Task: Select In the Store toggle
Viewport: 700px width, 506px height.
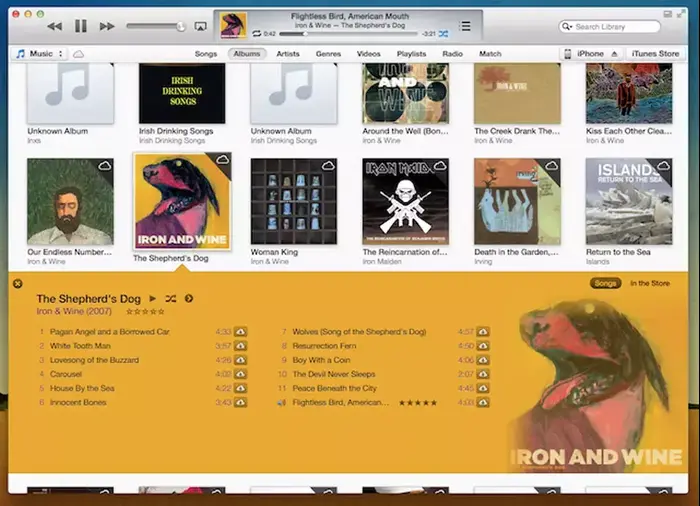Action: tap(650, 283)
